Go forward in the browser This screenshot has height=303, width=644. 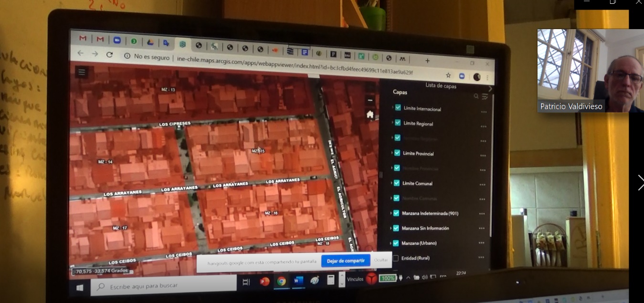pyautogui.click(x=95, y=54)
